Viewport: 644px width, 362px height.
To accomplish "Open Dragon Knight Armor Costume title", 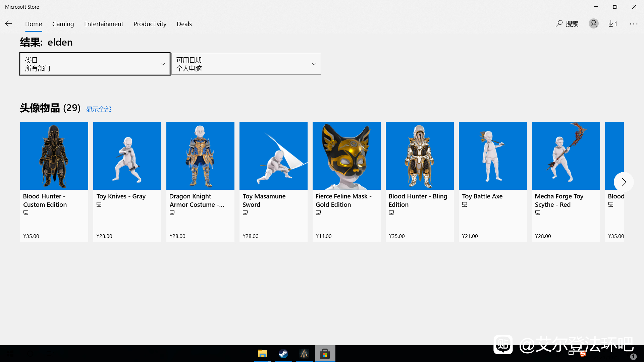I will coord(197,200).
